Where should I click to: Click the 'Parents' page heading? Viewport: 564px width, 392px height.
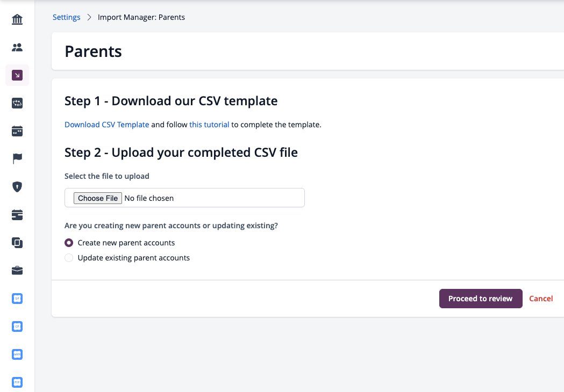click(x=93, y=52)
